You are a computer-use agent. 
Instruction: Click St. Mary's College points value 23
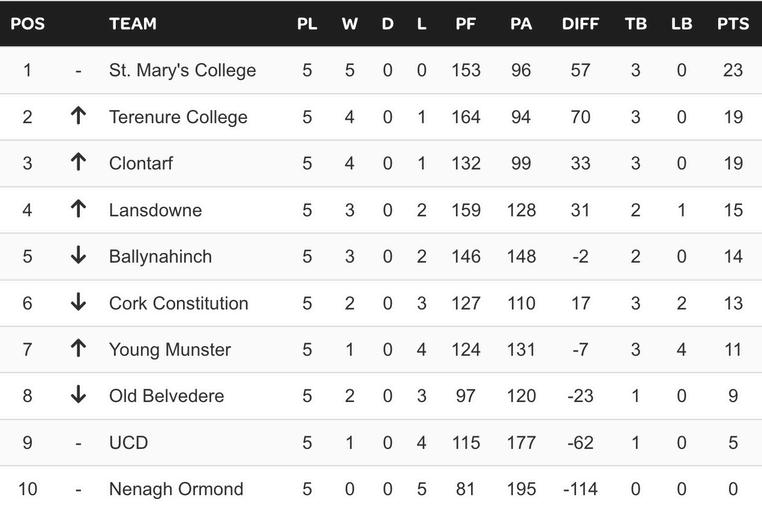tap(733, 70)
